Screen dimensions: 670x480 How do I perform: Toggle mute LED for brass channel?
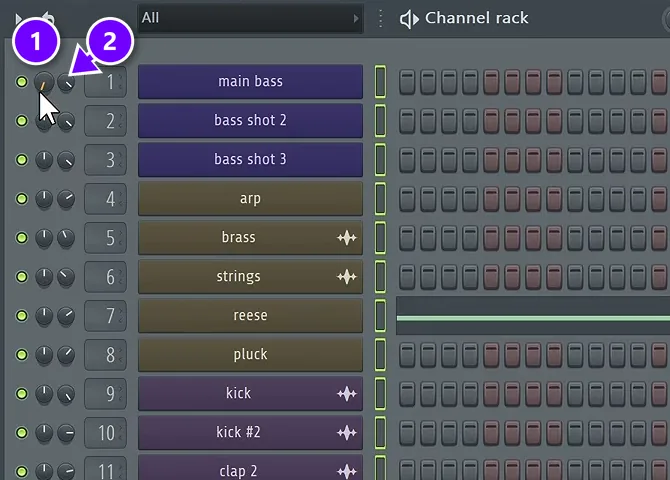[x=21, y=237]
